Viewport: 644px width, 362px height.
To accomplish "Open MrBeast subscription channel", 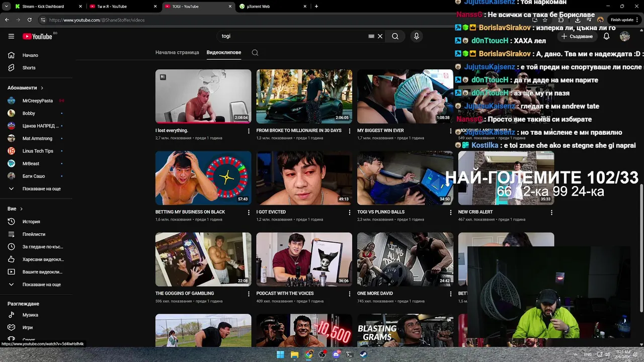I will point(36,163).
